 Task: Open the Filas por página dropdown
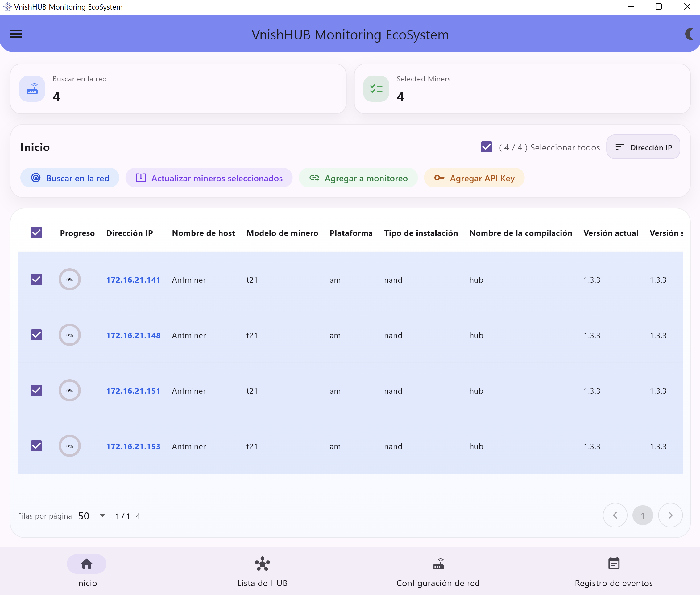coord(93,516)
